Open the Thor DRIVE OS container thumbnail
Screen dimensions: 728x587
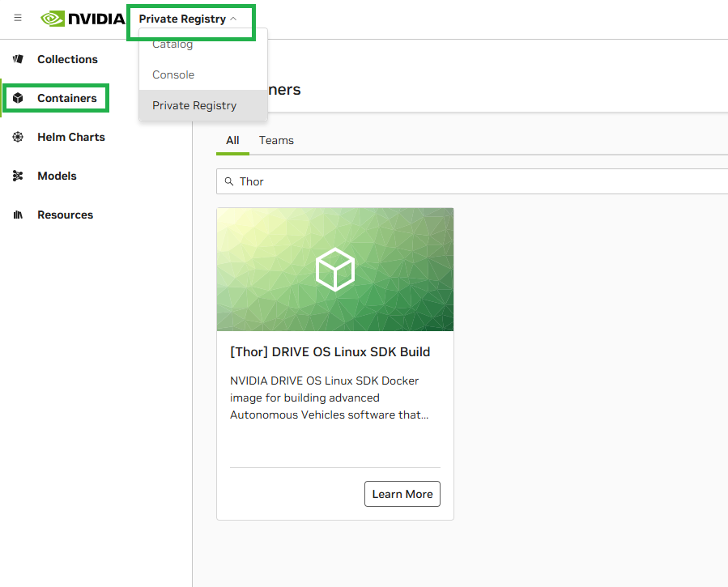[335, 270]
